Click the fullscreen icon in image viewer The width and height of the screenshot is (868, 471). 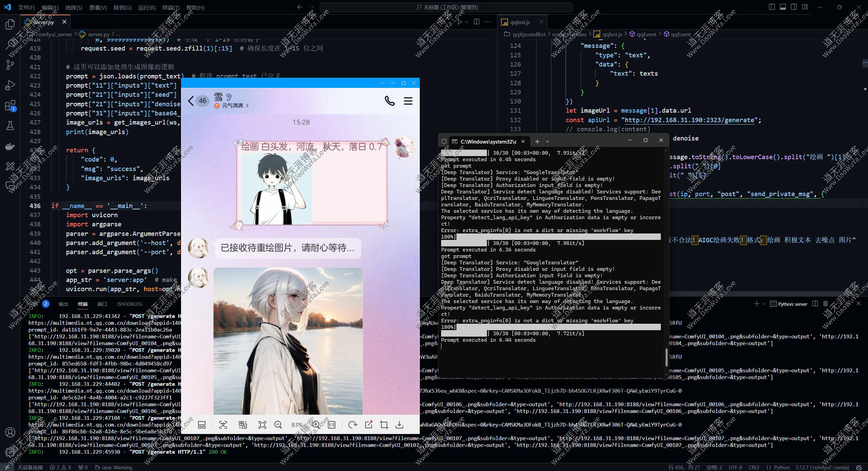tap(262, 425)
